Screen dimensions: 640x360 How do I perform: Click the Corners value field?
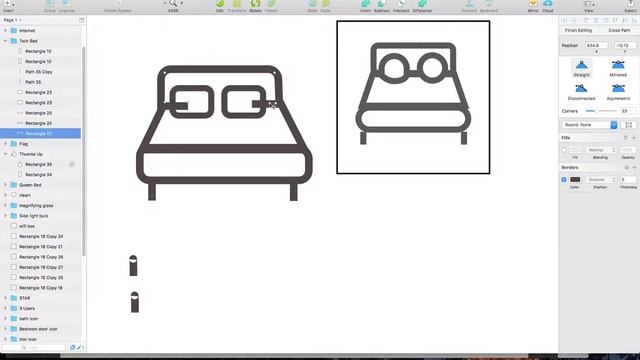[627, 111]
